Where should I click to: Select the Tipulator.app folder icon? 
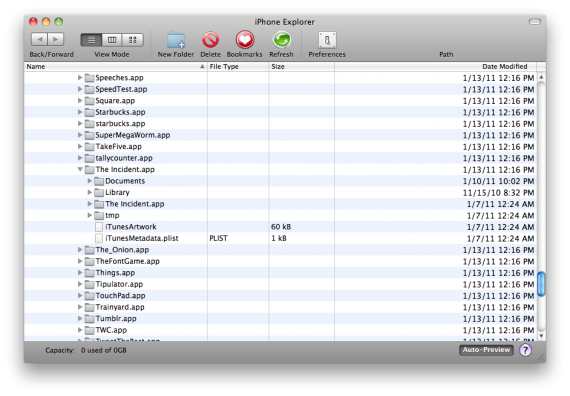pyautogui.click(x=89, y=284)
